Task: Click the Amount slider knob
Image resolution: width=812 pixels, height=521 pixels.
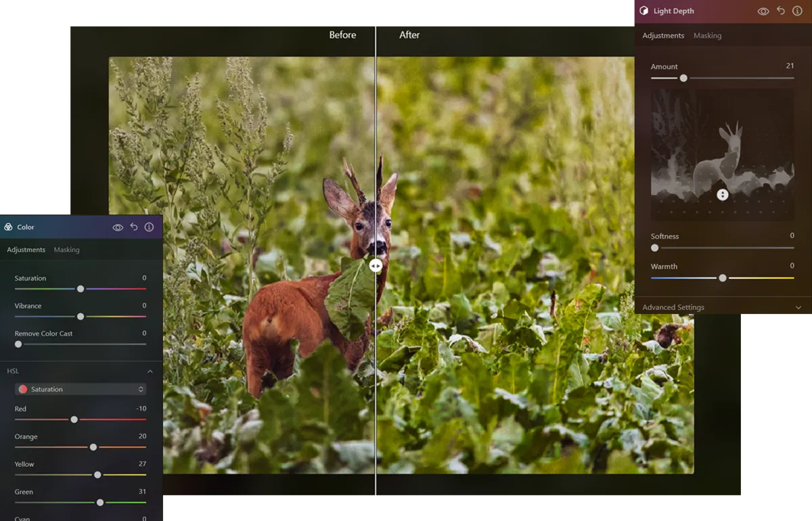Action: (x=683, y=78)
